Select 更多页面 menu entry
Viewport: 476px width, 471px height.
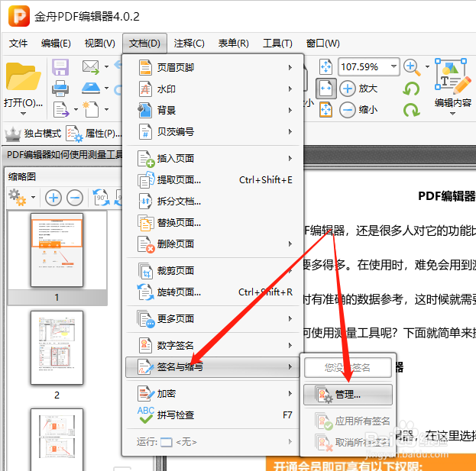212,319
